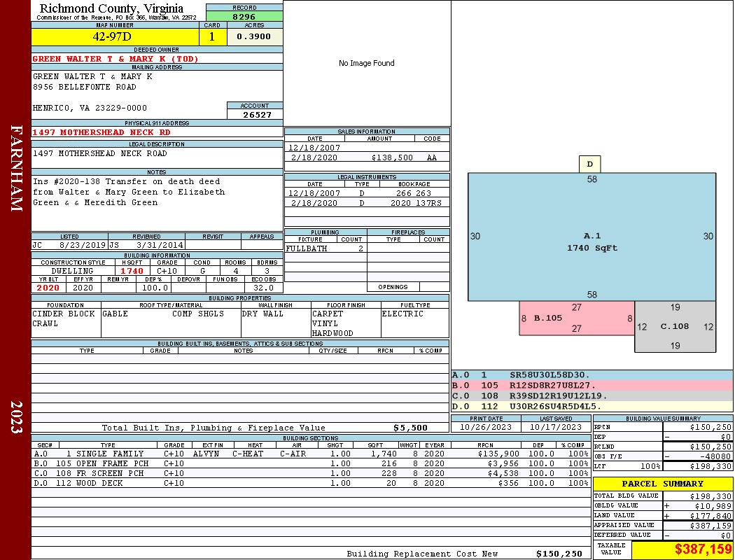Open the No Image Found photo placeholder
The width and height of the screenshot is (735, 560).
367,63
